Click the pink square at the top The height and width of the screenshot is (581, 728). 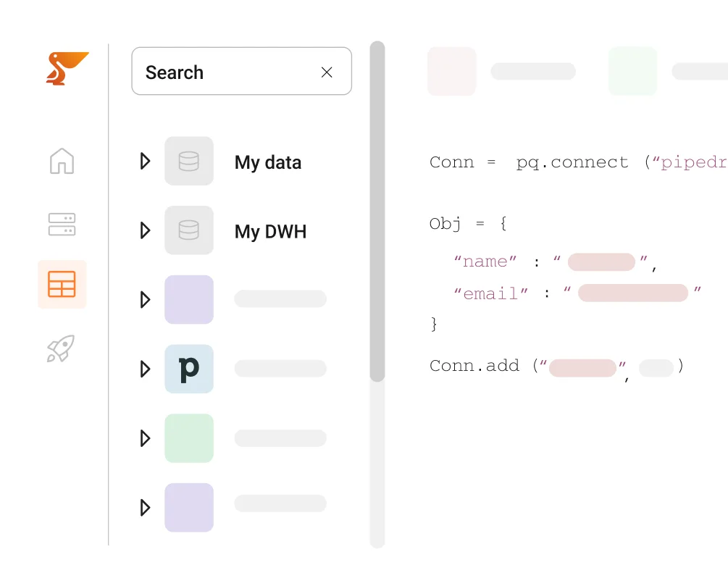pos(451,71)
